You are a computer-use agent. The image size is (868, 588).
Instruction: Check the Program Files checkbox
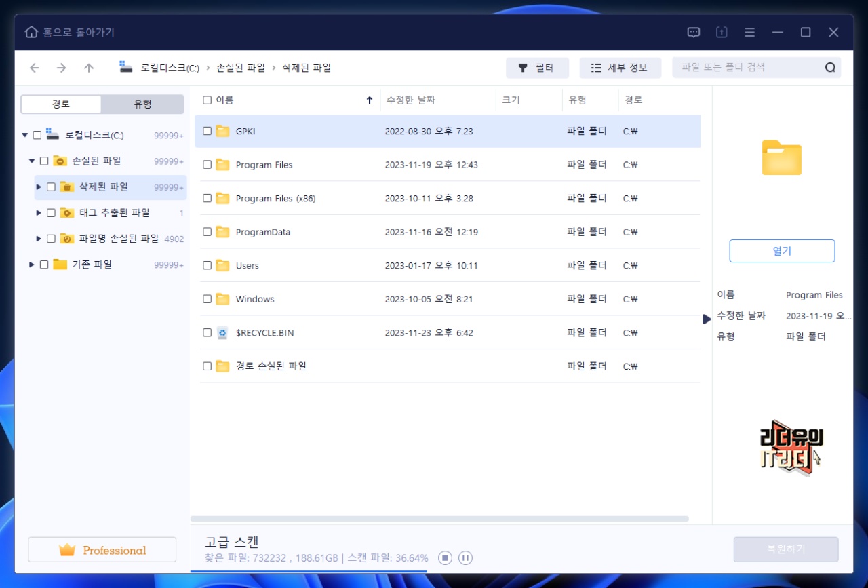point(208,165)
